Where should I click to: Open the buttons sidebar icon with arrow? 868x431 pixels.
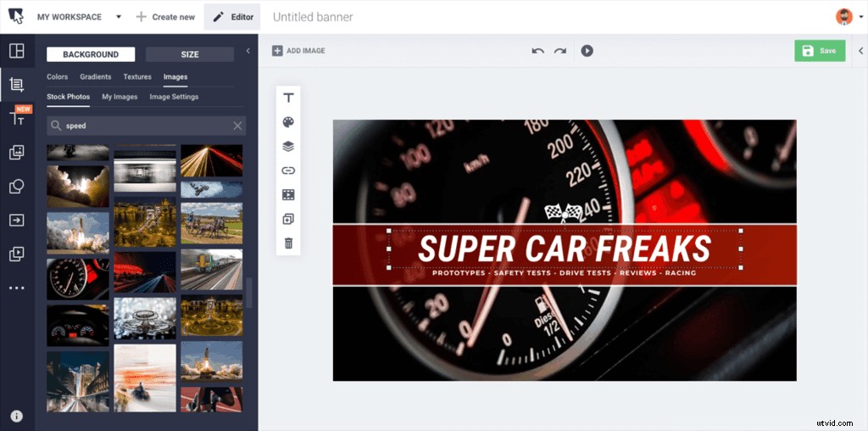17,221
